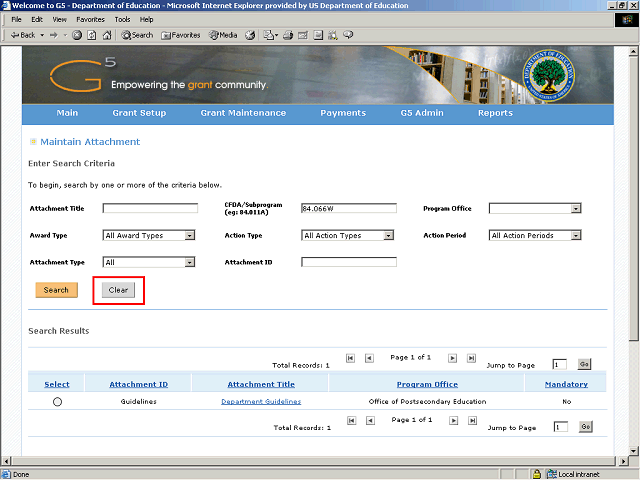Click the G5 logo in banner
This screenshot has height=480, width=640.
pyautogui.click(x=83, y=75)
